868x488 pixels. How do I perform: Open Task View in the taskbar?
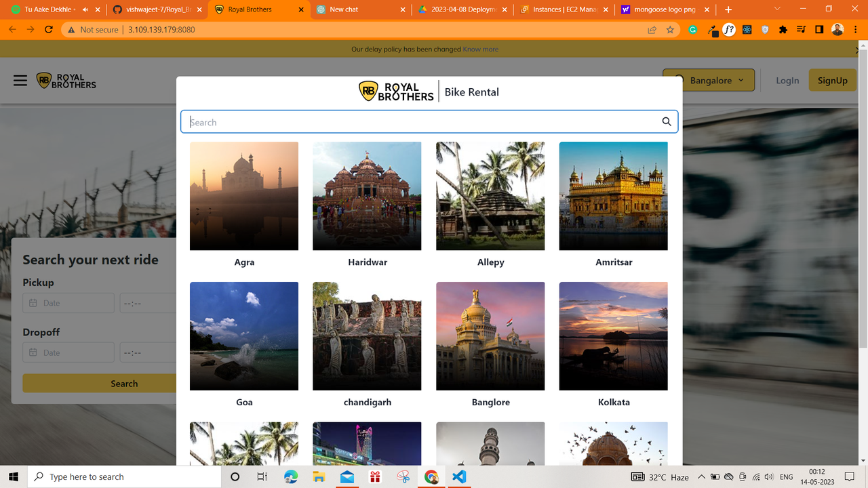pos(262,477)
